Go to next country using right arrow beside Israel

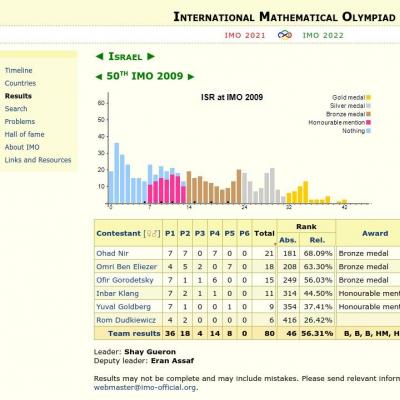151,57
